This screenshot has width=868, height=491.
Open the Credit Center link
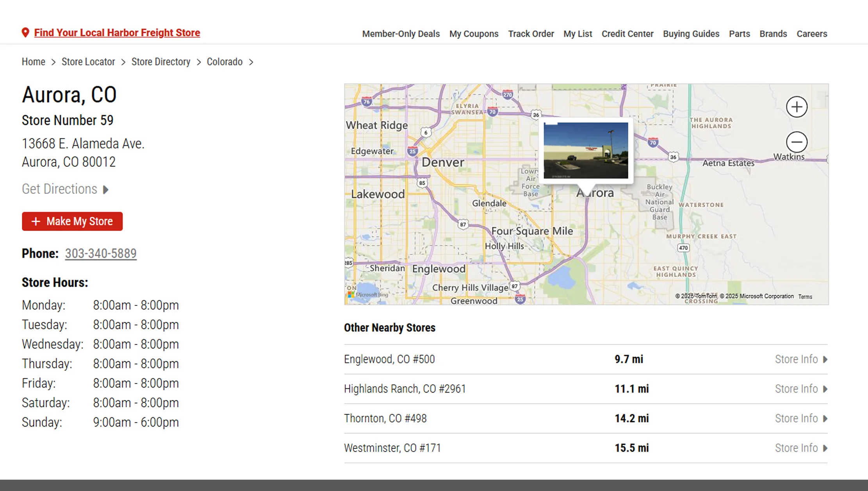(627, 34)
